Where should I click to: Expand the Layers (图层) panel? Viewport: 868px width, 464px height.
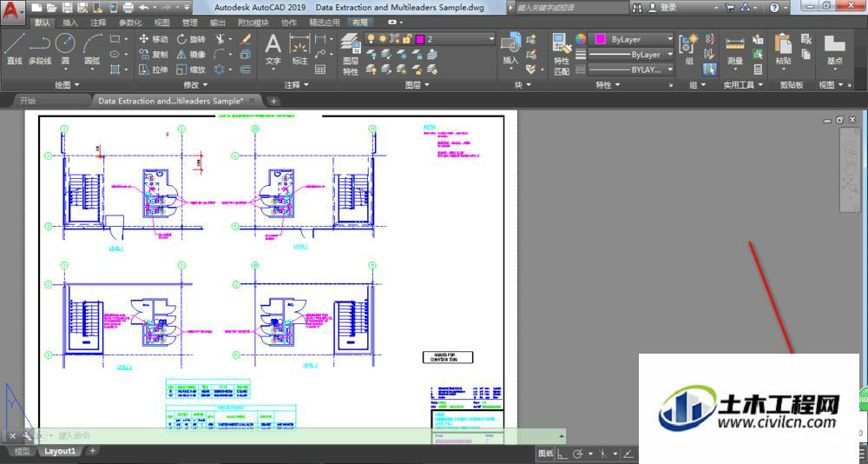point(418,85)
